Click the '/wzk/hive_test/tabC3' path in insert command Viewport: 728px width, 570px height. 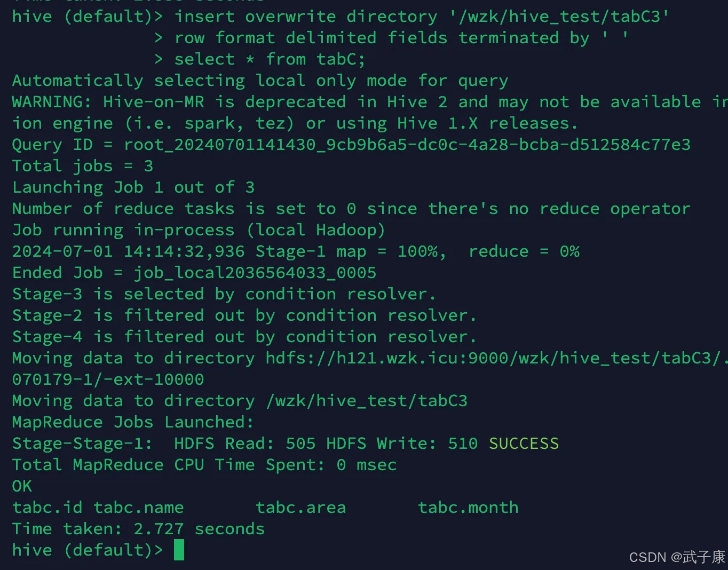tap(559, 17)
